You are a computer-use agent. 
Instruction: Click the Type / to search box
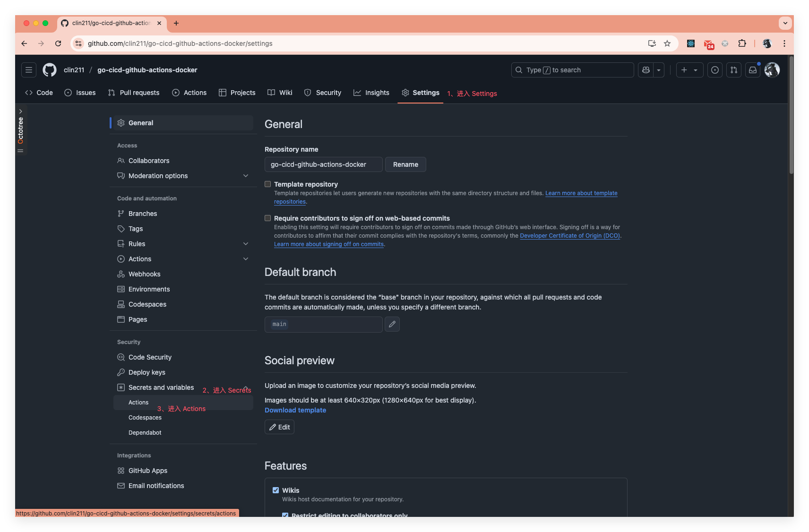pyautogui.click(x=573, y=70)
